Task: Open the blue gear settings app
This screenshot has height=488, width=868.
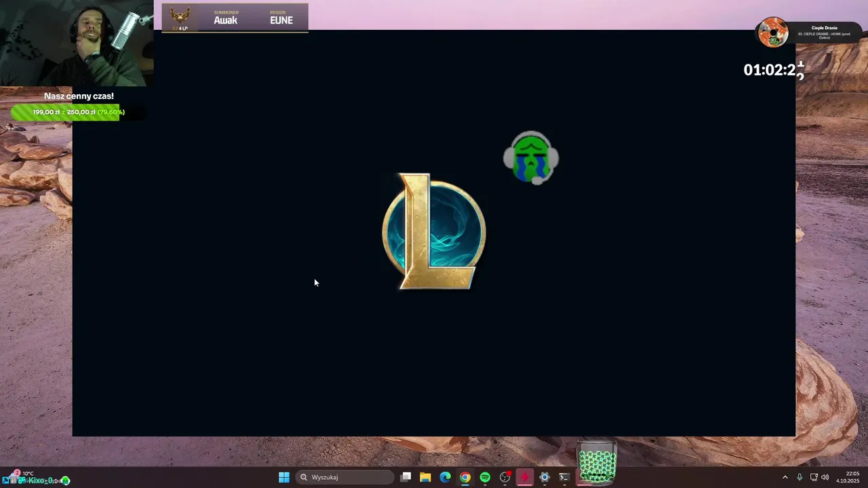Action: [x=544, y=477]
